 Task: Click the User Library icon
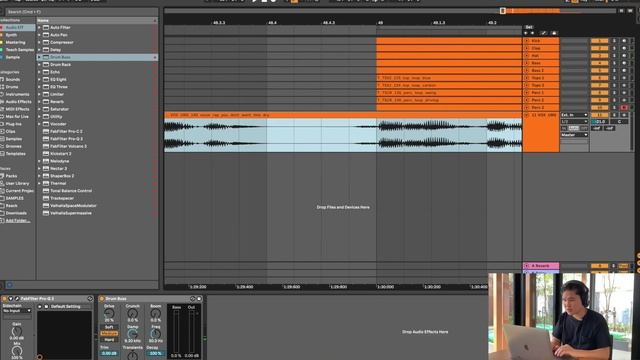pyautogui.click(x=2, y=183)
